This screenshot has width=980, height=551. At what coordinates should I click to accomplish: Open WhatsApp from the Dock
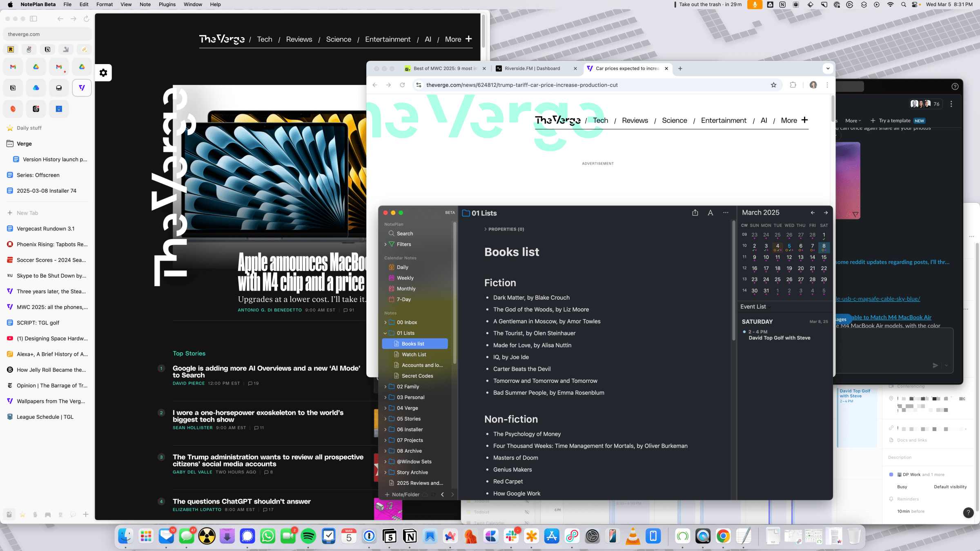coord(268,536)
